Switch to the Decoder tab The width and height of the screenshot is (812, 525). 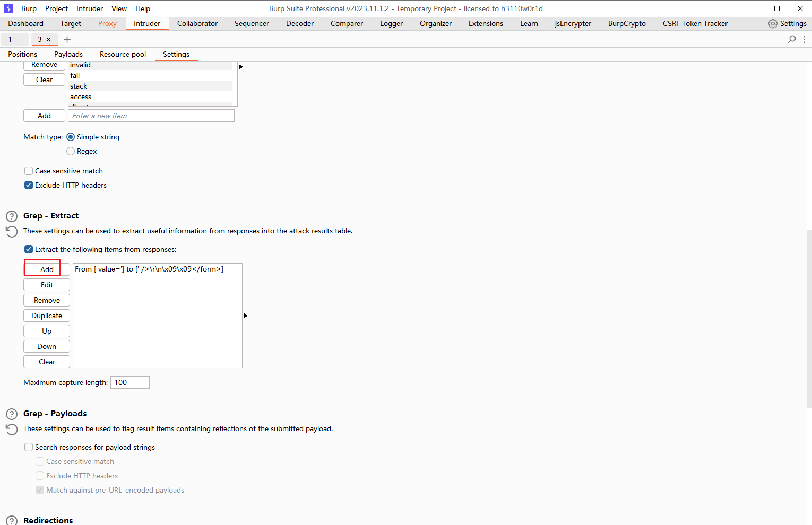point(300,23)
